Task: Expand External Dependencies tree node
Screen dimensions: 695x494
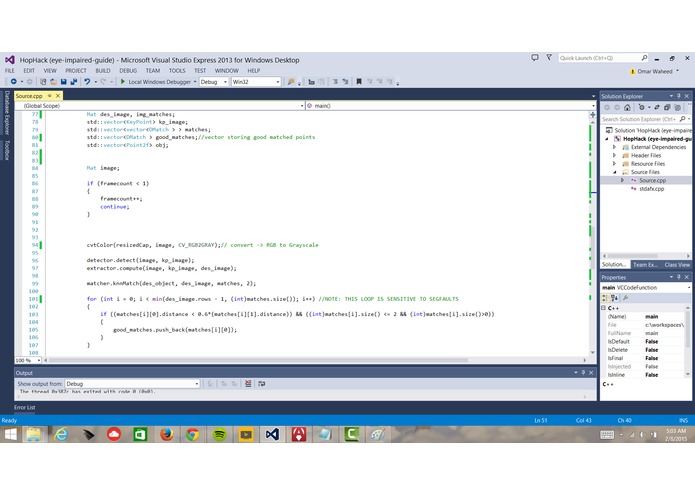Action: pos(614,147)
